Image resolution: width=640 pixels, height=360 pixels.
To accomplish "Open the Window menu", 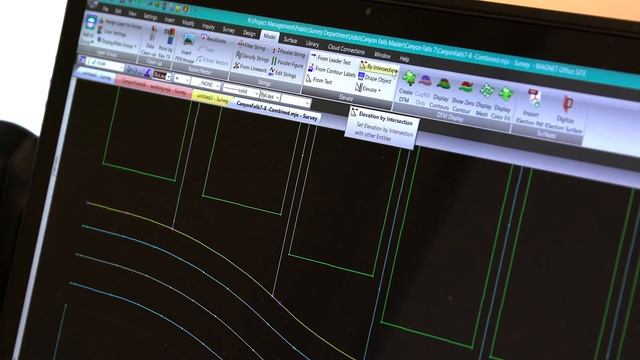I will point(382,55).
